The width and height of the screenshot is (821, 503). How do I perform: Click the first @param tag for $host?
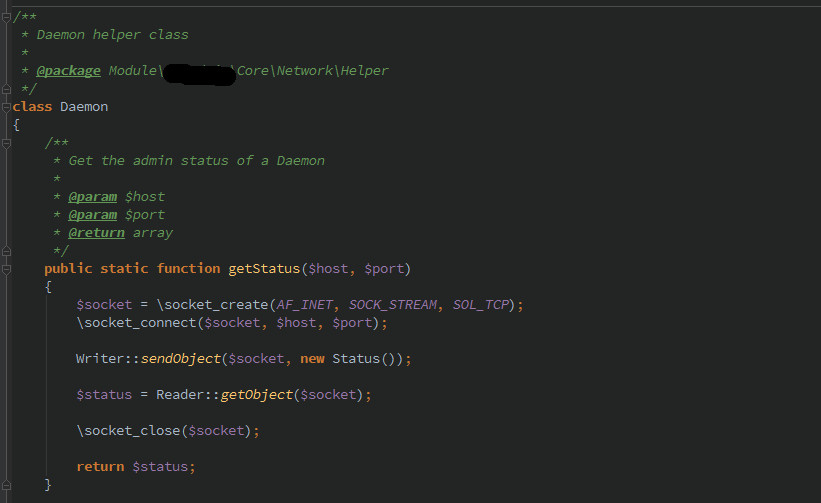[x=92, y=196]
